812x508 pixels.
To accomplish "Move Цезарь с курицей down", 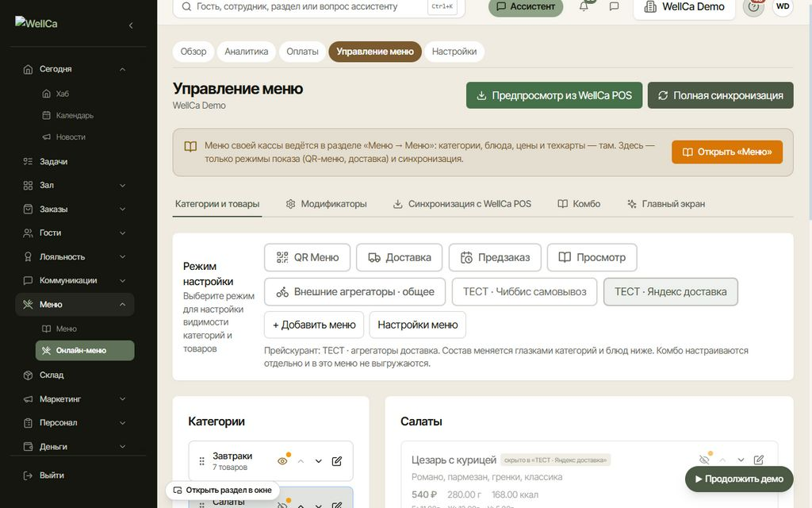I will pos(741,460).
